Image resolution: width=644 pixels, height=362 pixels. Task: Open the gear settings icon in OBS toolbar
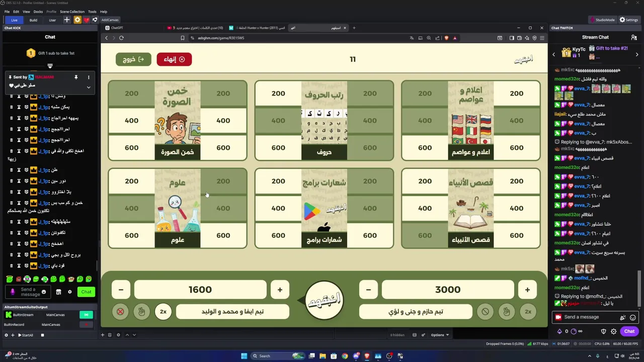77,20
